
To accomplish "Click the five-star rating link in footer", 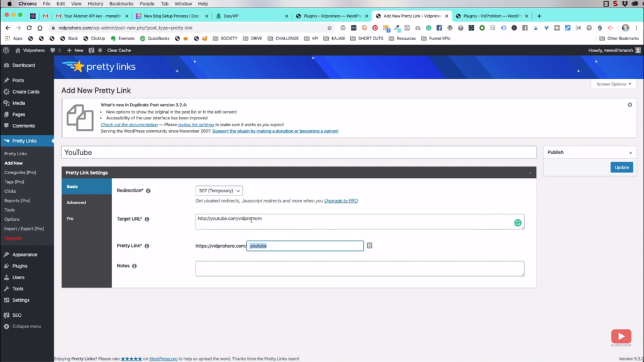I will 131,359.
